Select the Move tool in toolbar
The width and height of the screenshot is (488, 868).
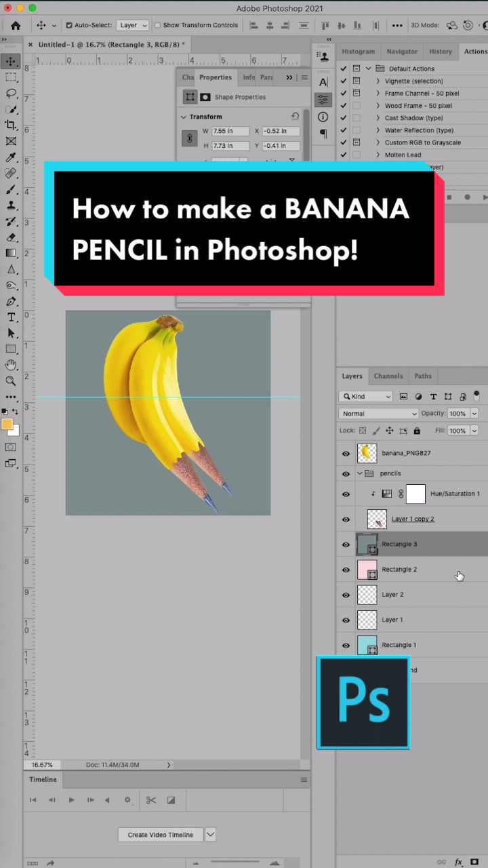point(11,62)
